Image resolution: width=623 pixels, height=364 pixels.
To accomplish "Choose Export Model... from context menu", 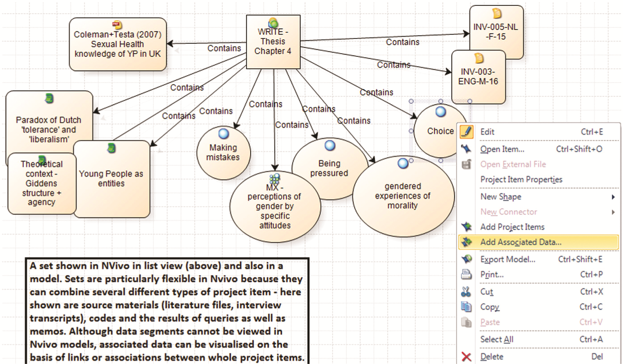I will click(x=539, y=259).
